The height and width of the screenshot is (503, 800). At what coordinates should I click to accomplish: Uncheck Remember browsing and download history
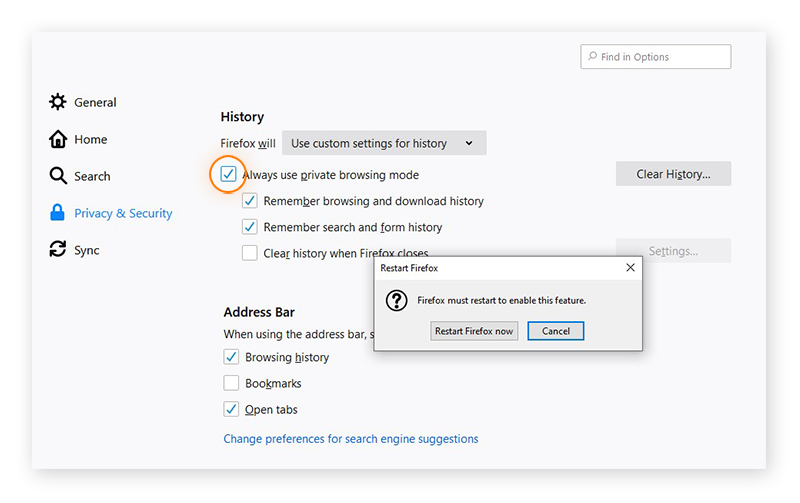click(249, 200)
